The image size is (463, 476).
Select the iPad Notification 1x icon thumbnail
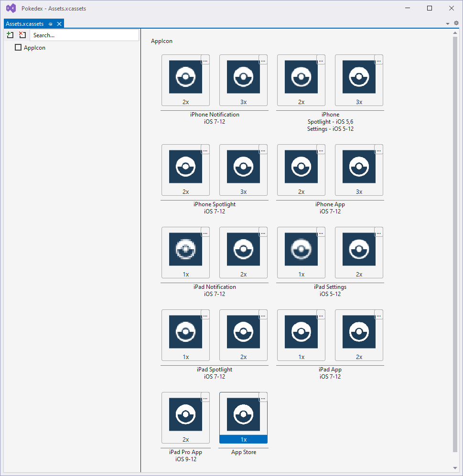pos(185,250)
